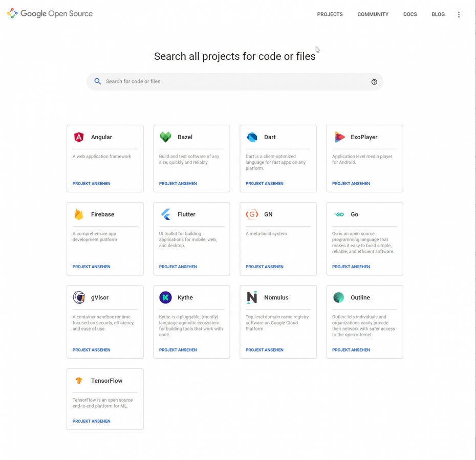Open the three-dot overflow menu
This screenshot has width=476, height=460.
[x=459, y=14]
